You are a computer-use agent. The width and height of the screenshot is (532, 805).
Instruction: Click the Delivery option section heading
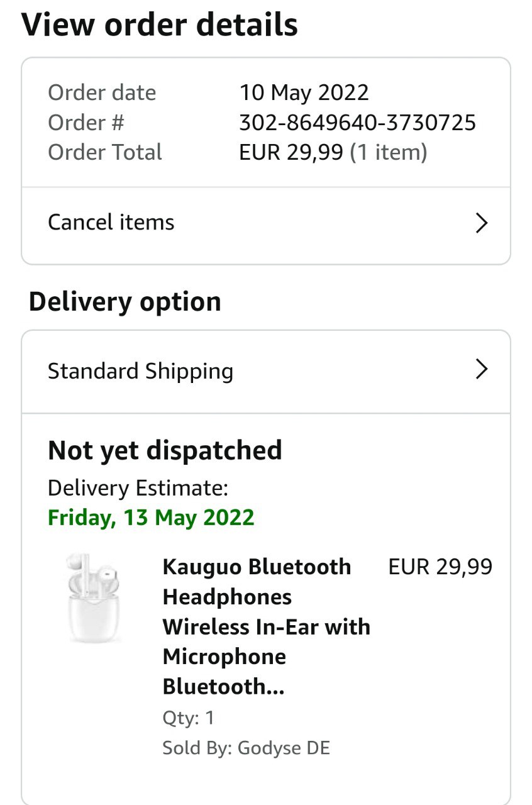[x=125, y=302]
